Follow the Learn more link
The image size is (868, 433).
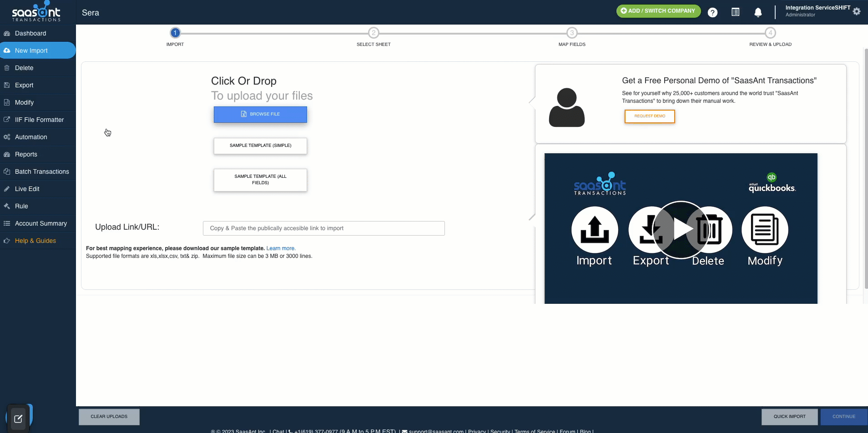click(x=281, y=248)
